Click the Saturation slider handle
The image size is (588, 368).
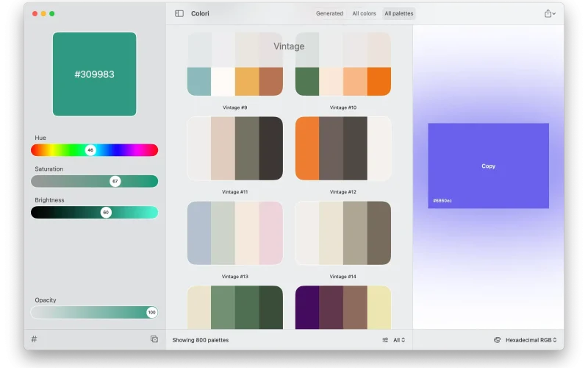point(115,181)
